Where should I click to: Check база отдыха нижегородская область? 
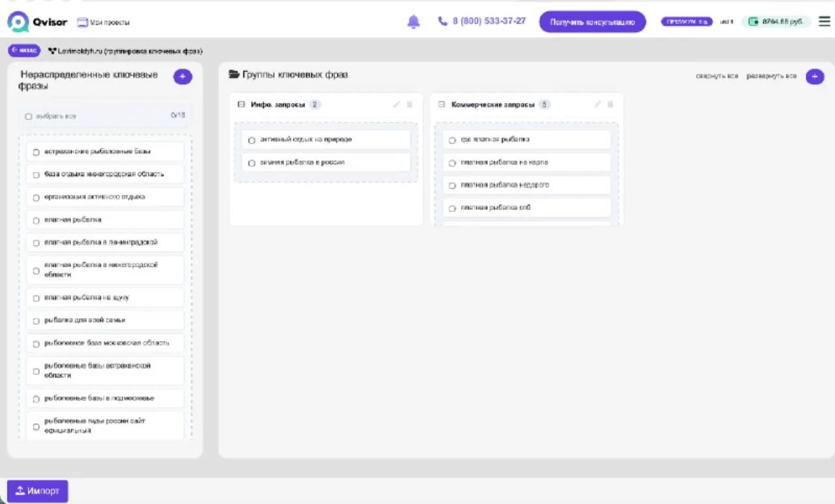tap(37, 175)
